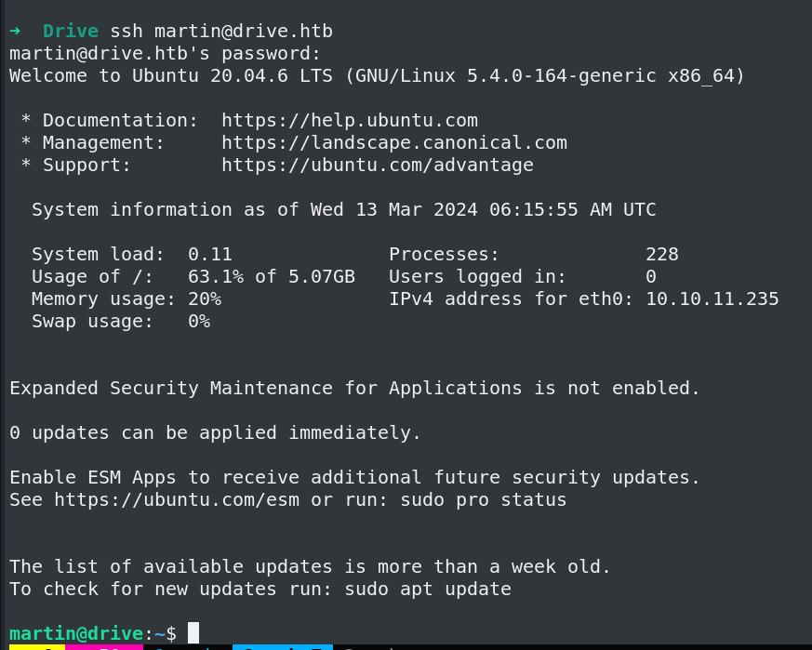Click the System load value 0.11

[x=210, y=255]
